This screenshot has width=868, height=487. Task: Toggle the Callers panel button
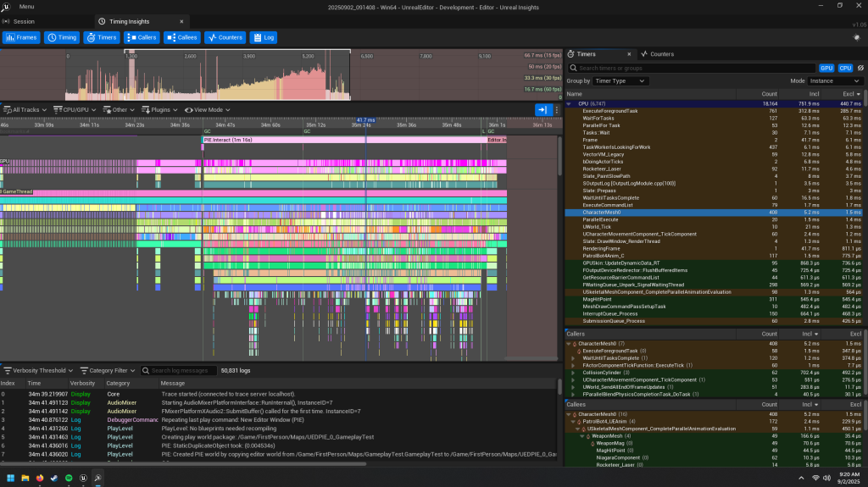tap(142, 37)
